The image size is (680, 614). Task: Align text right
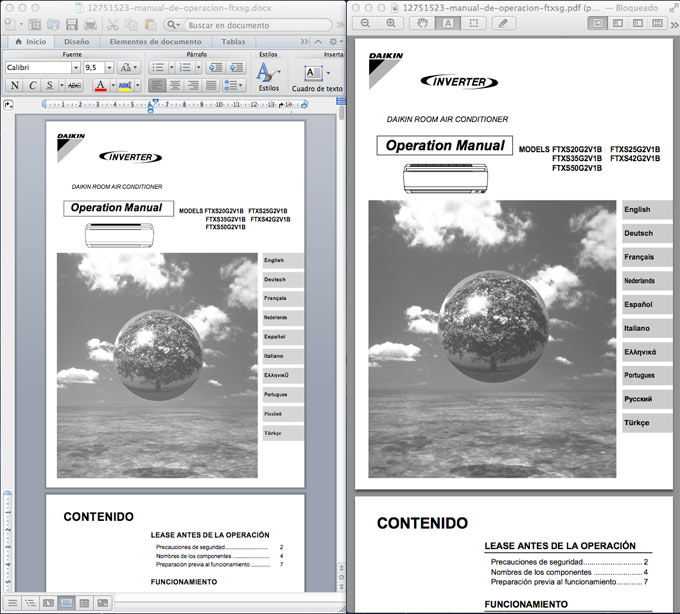193,85
